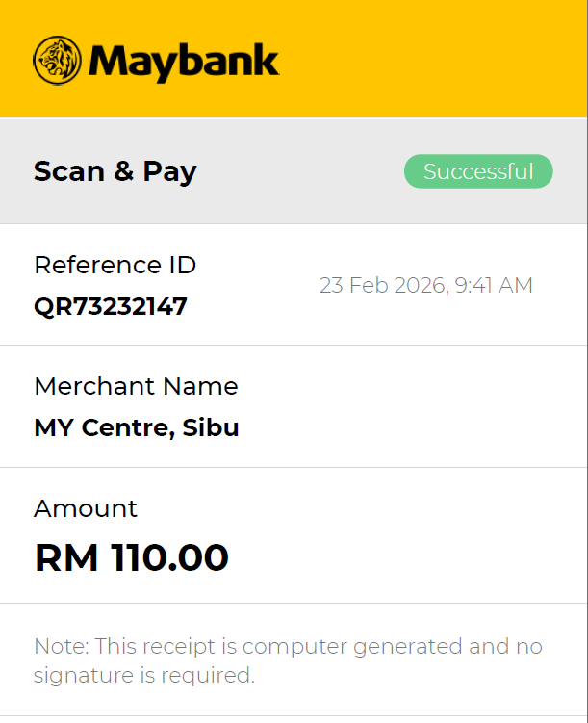Click the empty yellow header banner area
Screen dimensions: 588x723
coord(433,60)
